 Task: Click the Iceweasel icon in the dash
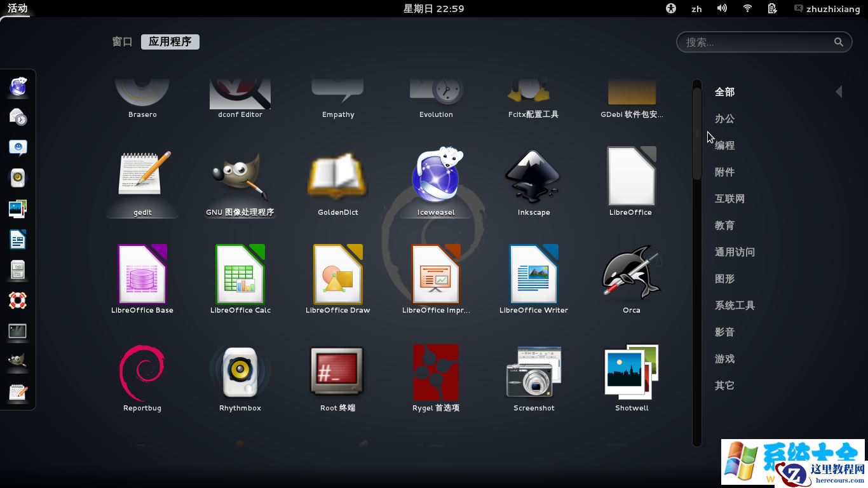pos(18,86)
